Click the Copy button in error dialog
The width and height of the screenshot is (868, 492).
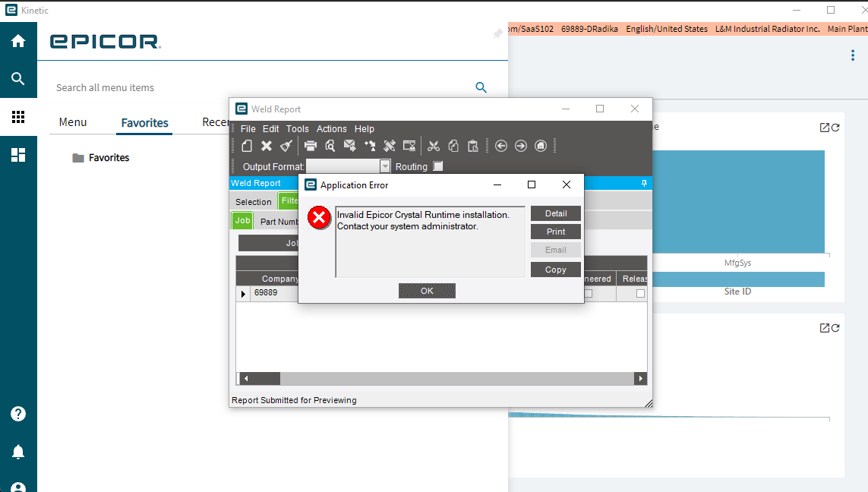(x=556, y=270)
